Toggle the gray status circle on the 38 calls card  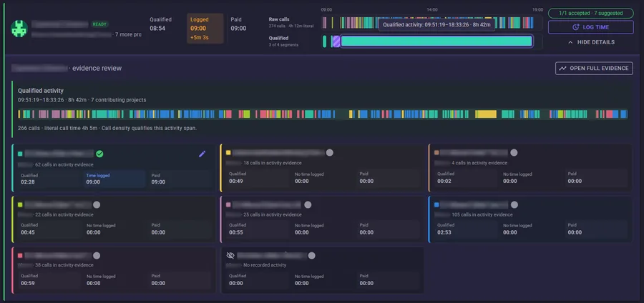click(x=97, y=255)
